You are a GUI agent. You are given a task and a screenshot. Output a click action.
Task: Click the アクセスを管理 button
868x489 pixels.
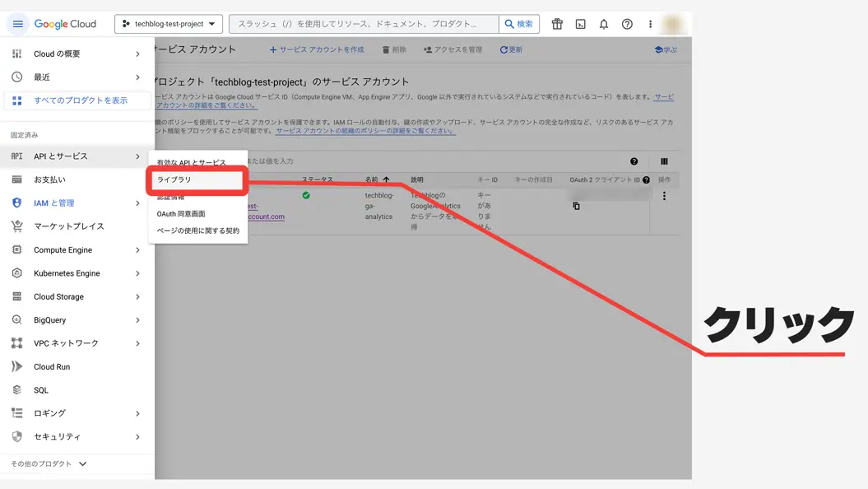coord(453,50)
